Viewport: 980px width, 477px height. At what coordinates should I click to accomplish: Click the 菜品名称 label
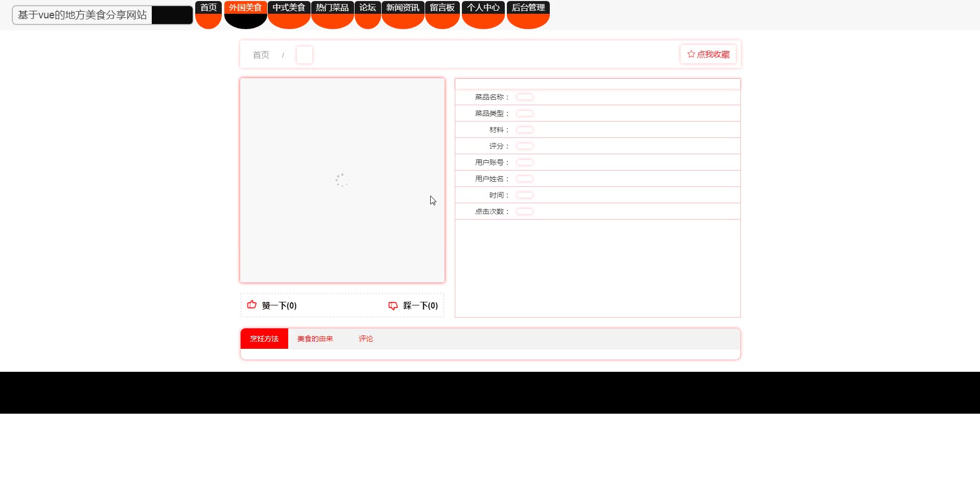coord(493,97)
